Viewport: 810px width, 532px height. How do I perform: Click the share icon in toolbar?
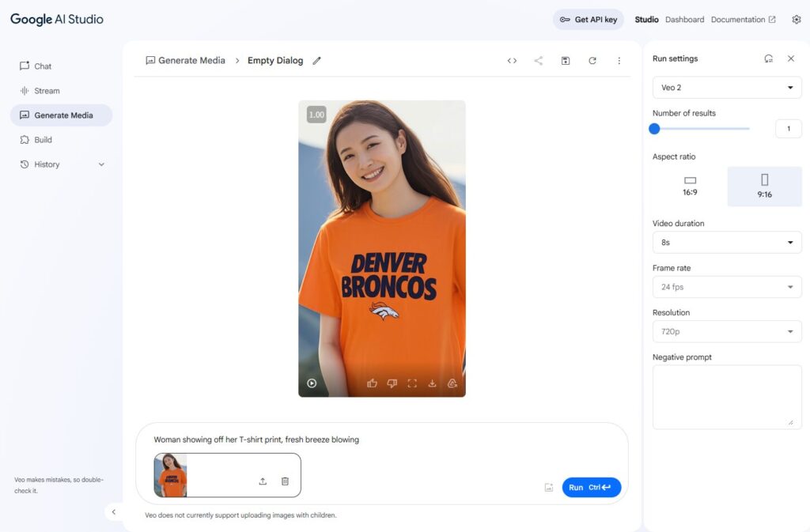[x=538, y=61]
